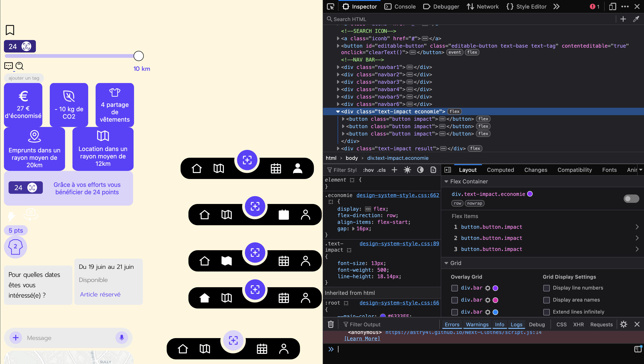This screenshot has width=644, height=364.
Task: Clear the console output with trash icon
Action: pyautogui.click(x=331, y=324)
